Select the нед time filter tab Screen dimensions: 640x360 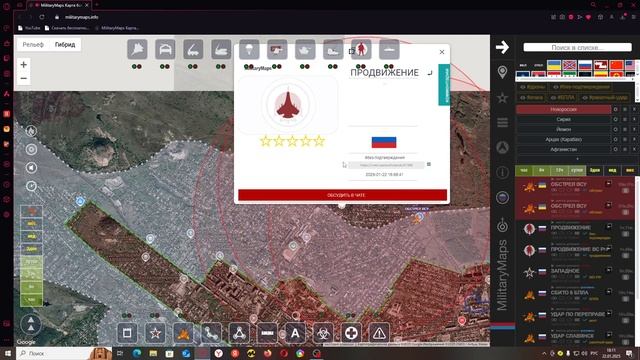click(612, 170)
